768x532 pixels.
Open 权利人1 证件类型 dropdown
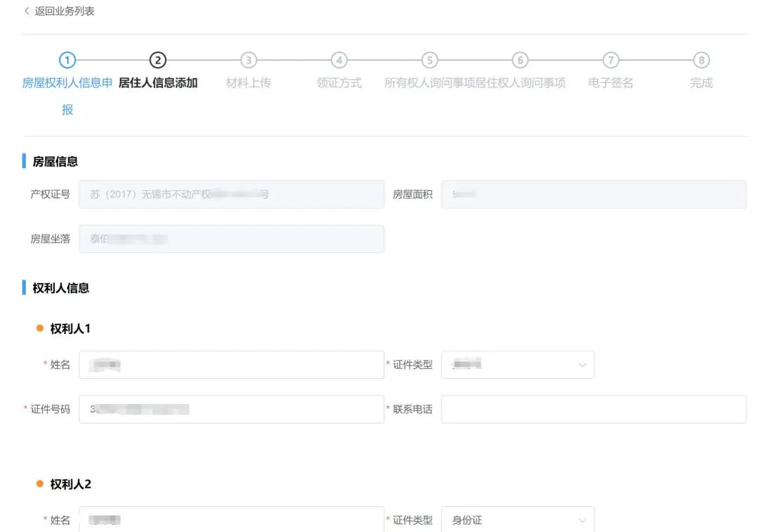(x=517, y=365)
